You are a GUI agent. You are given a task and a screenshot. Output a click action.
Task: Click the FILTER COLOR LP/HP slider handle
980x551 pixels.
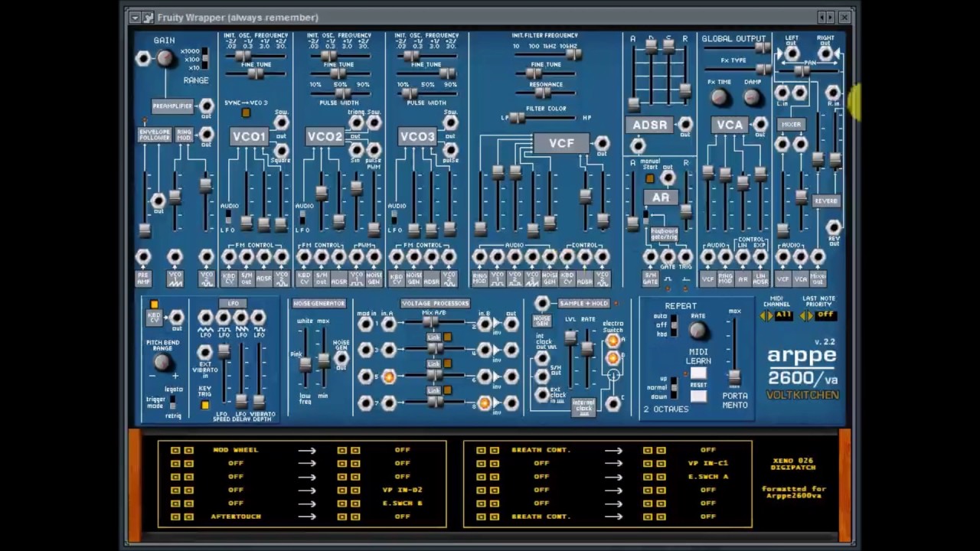pos(518,118)
